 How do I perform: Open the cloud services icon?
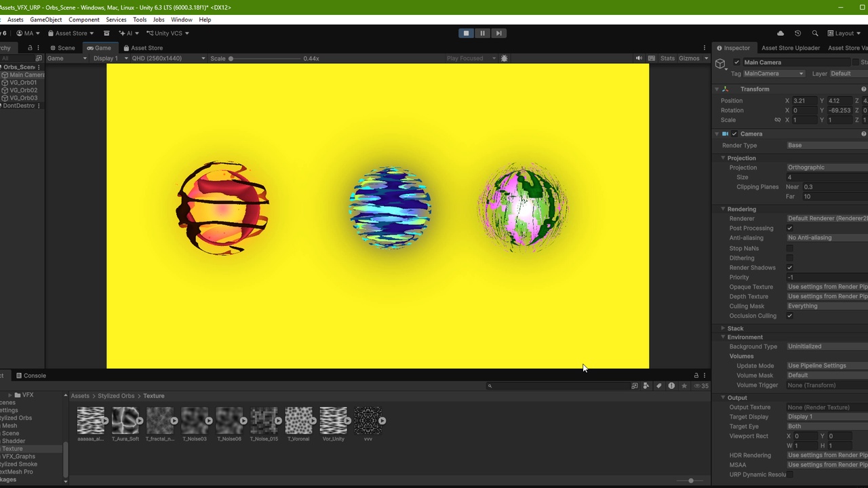click(x=781, y=33)
